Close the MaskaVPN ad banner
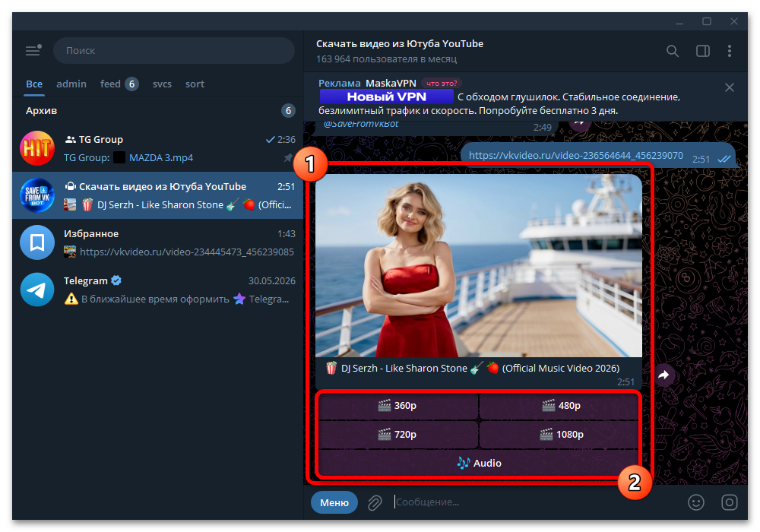The image size is (760, 532). [x=730, y=87]
